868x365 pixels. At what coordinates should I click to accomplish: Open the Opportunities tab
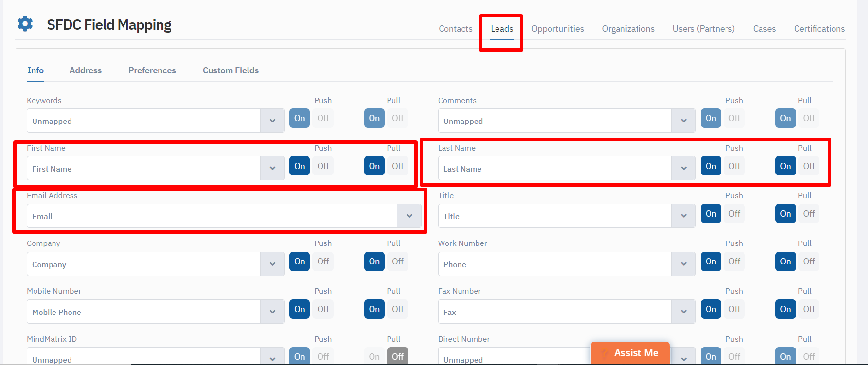pos(557,29)
